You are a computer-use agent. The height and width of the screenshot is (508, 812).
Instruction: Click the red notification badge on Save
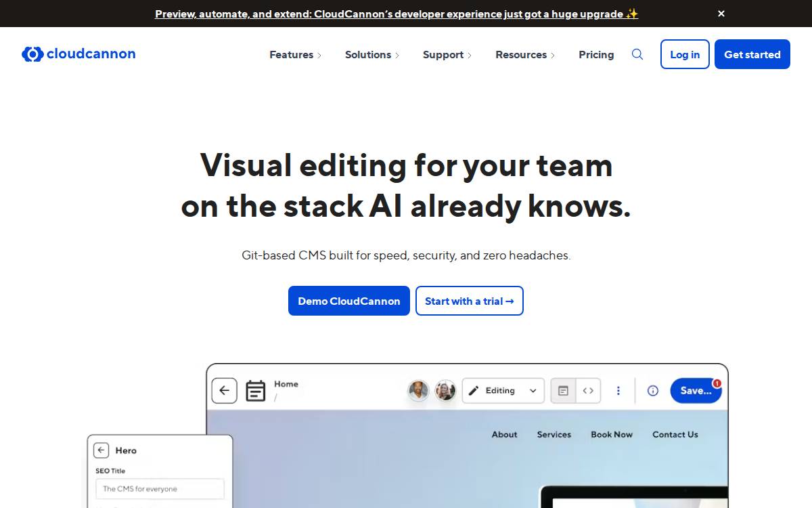click(717, 383)
